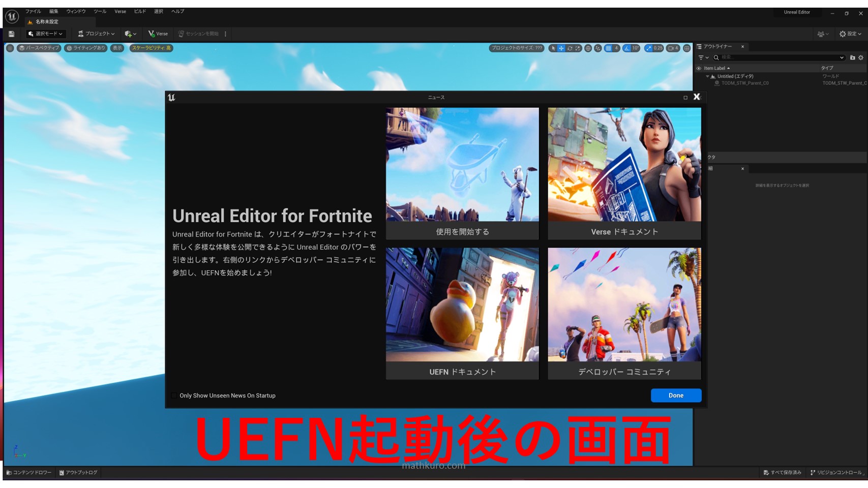Toggle surface snapping icon

(x=598, y=48)
